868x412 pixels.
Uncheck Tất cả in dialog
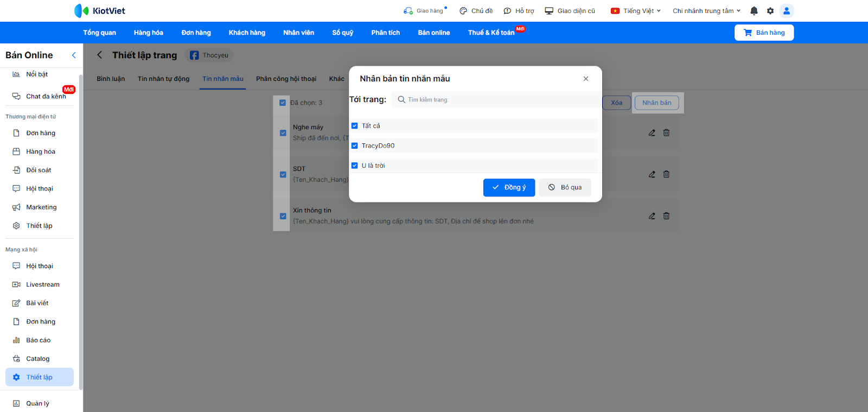click(x=355, y=126)
